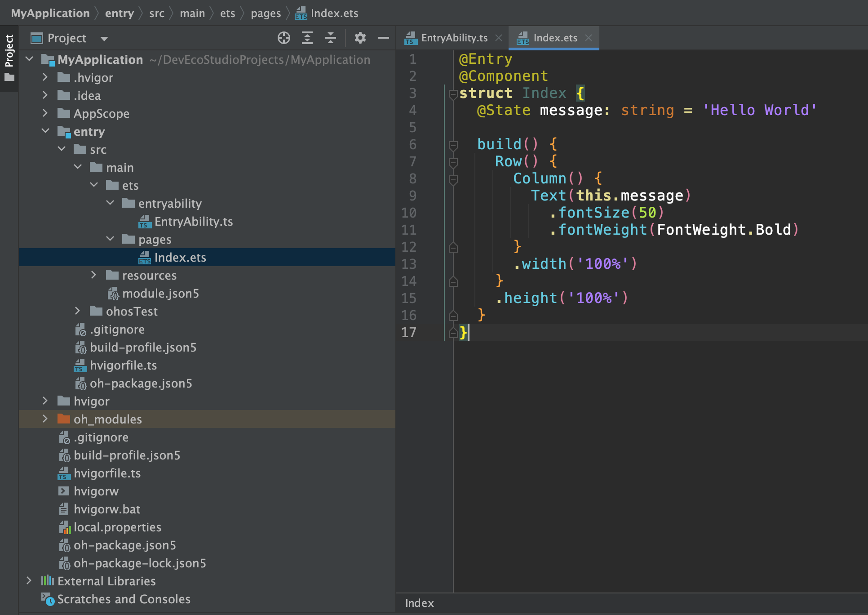The height and width of the screenshot is (615, 868).
Task: Select module.json5 in the project tree
Action: coord(160,294)
